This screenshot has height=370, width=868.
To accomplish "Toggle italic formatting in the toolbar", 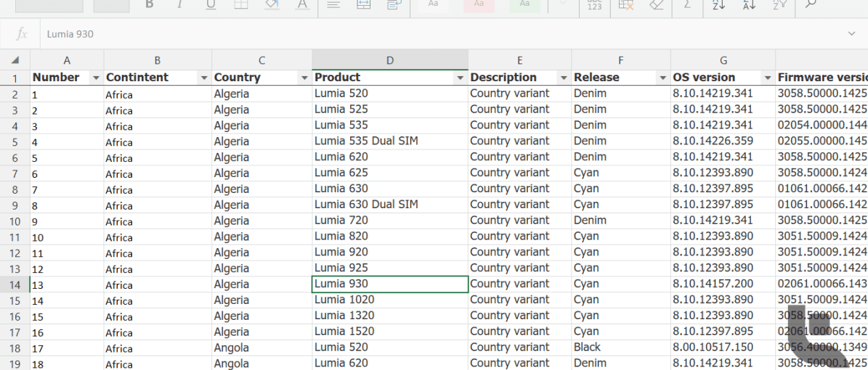I will tap(179, 4).
